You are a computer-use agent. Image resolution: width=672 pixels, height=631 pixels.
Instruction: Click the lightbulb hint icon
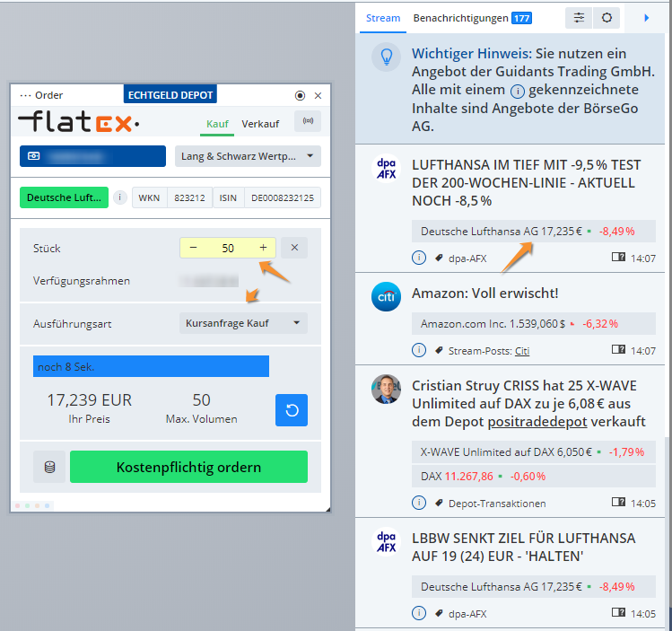(x=386, y=57)
